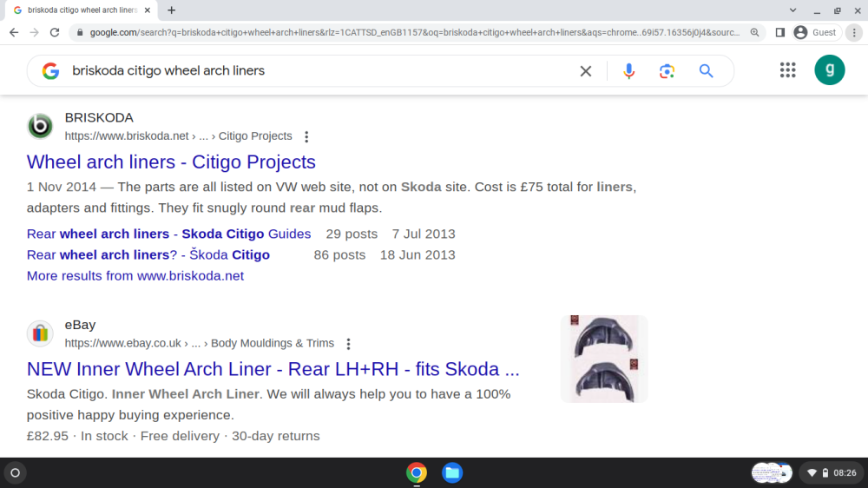Image resolution: width=868 pixels, height=488 pixels.
Task: Close the briskoda citigo search tab
Action: click(x=148, y=10)
